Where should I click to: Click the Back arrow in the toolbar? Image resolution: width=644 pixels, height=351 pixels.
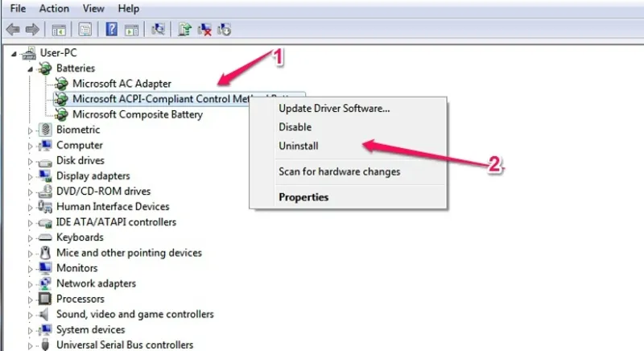tap(12, 30)
